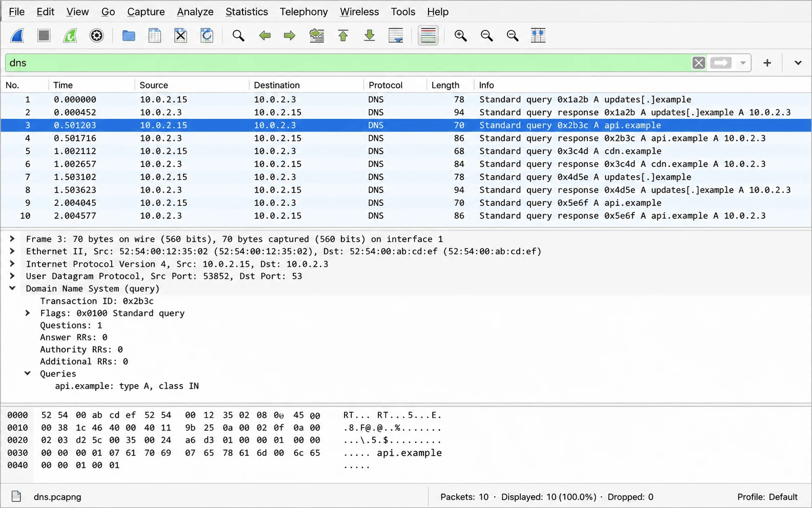Click the hex dump row at offset 0030

pos(224,453)
